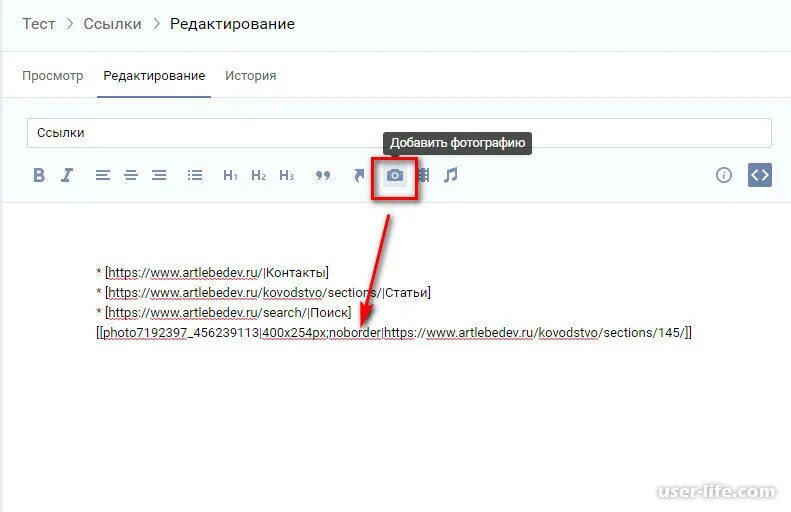Viewport: 791px width, 512px height.
Task: Click the Статьи link markup line
Action: pyautogui.click(x=263, y=293)
